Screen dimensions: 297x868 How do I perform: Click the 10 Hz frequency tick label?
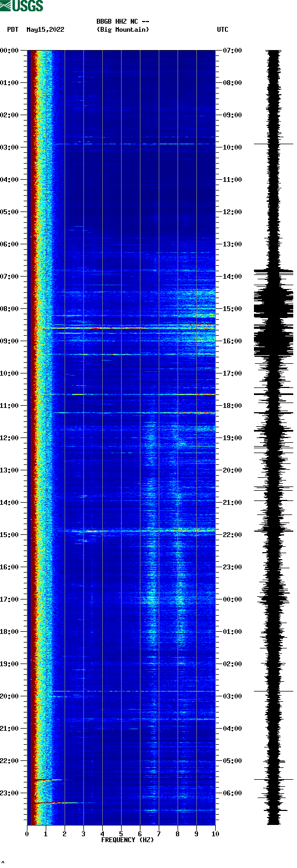coord(215,834)
